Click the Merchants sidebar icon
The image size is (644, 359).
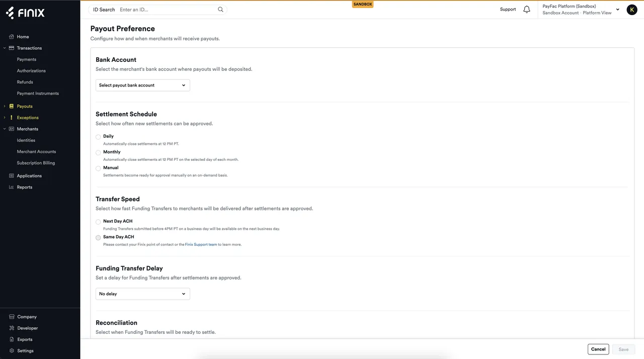pos(12,129)
